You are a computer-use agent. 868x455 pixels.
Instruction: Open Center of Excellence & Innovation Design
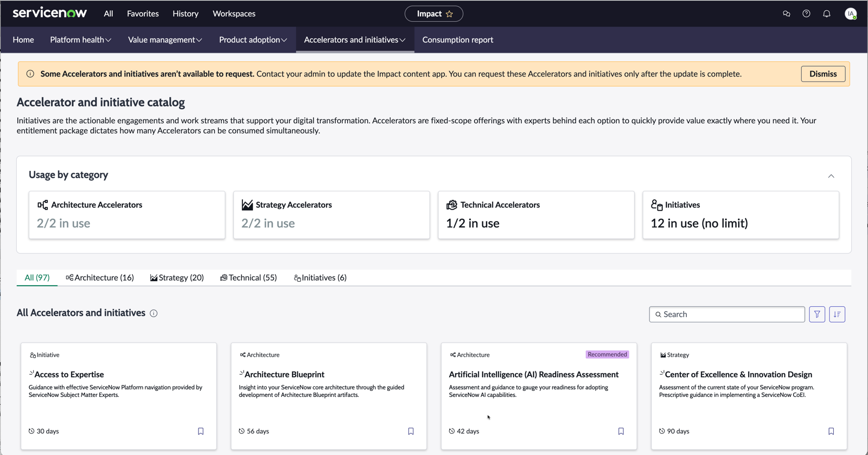point(738,375)
